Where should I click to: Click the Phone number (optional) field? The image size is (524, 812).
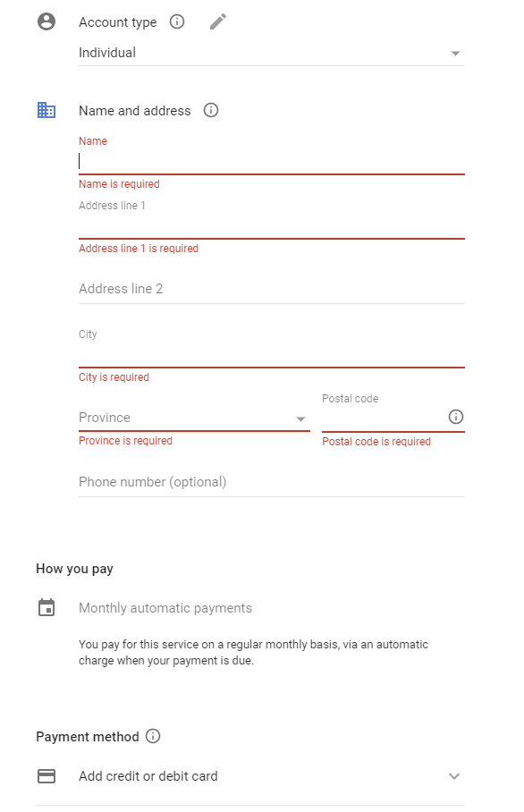[272, 482]
